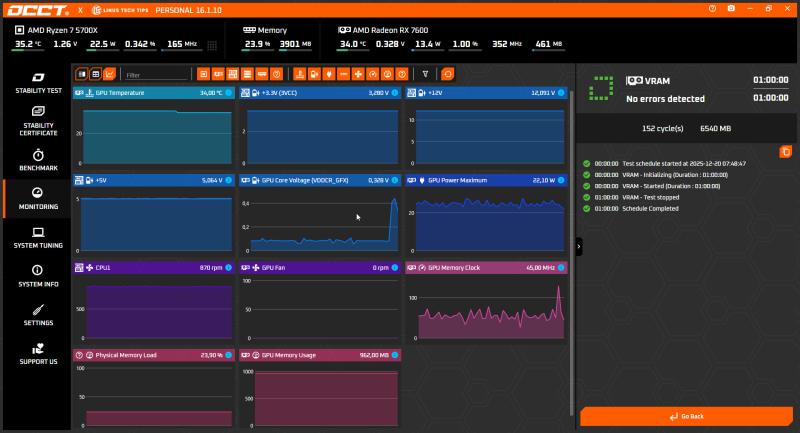Filter sensors by GPU card icon in toolbar
Viewport: 800px width, 433px height.
coord(218,74)
